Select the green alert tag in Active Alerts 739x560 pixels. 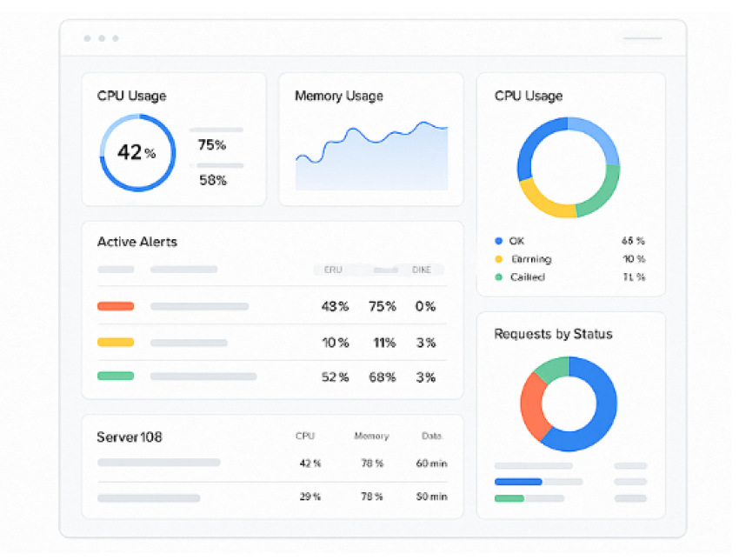pyautogui.click(x=116, y=377)
